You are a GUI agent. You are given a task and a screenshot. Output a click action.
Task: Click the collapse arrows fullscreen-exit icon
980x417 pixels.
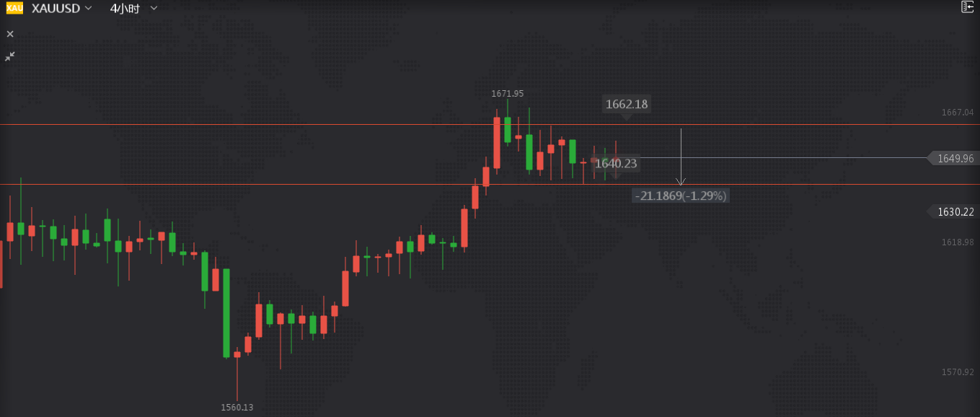[10, 56]
